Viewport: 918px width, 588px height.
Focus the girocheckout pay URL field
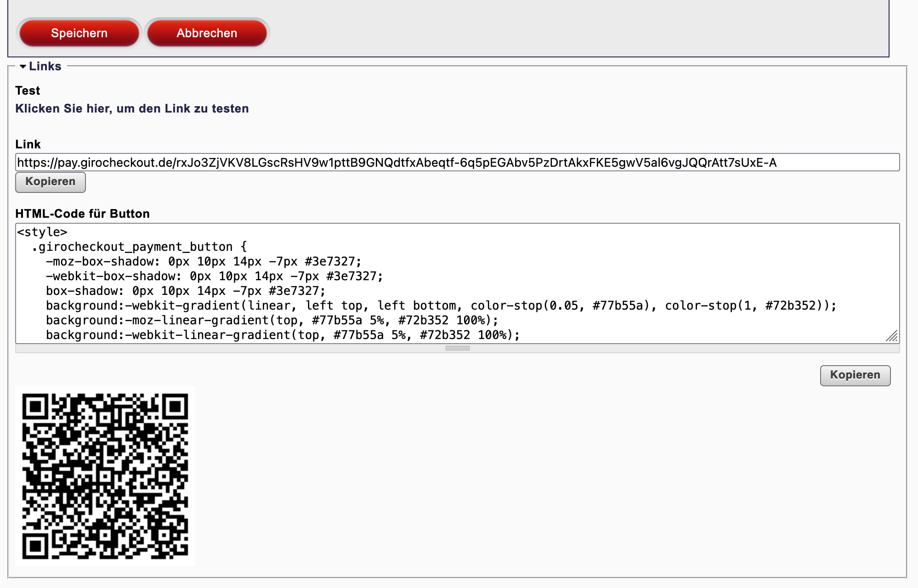click(x=457, y=163)
